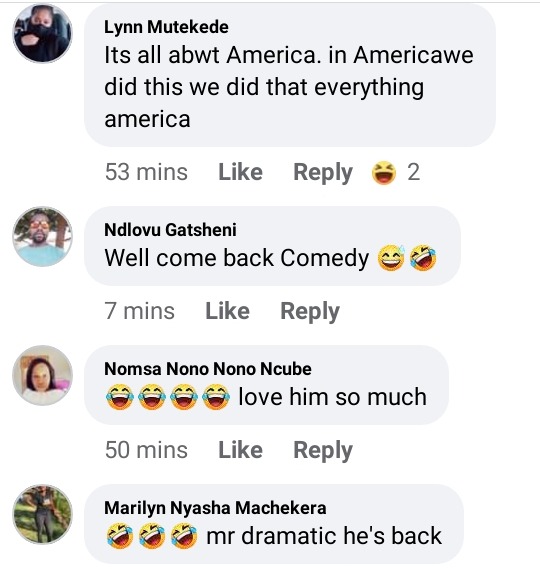Click the 7 mins timestamp

click(x=140, y=311)
